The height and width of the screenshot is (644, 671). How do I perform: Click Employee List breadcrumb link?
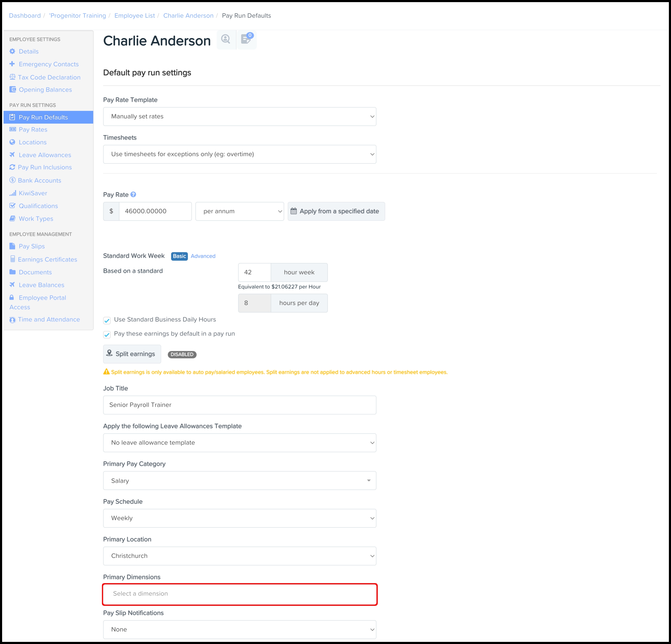coord(134,16)
